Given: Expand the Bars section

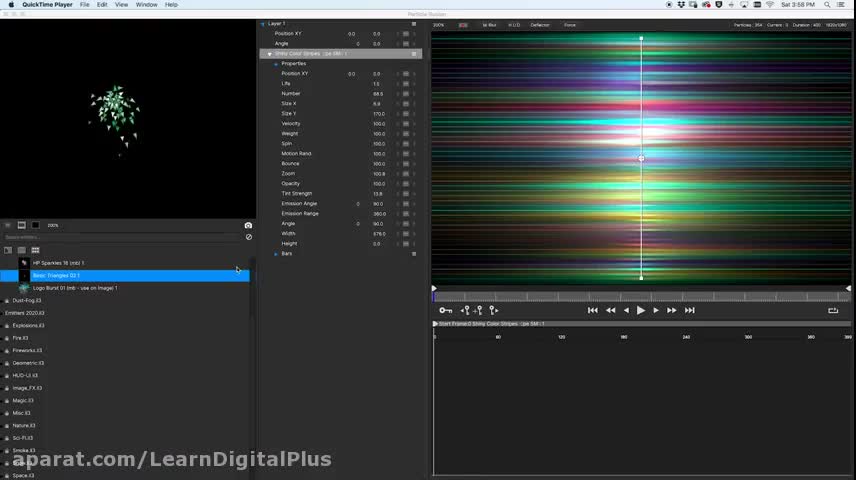Looking at the screenshot, I should tap(276, 254).
